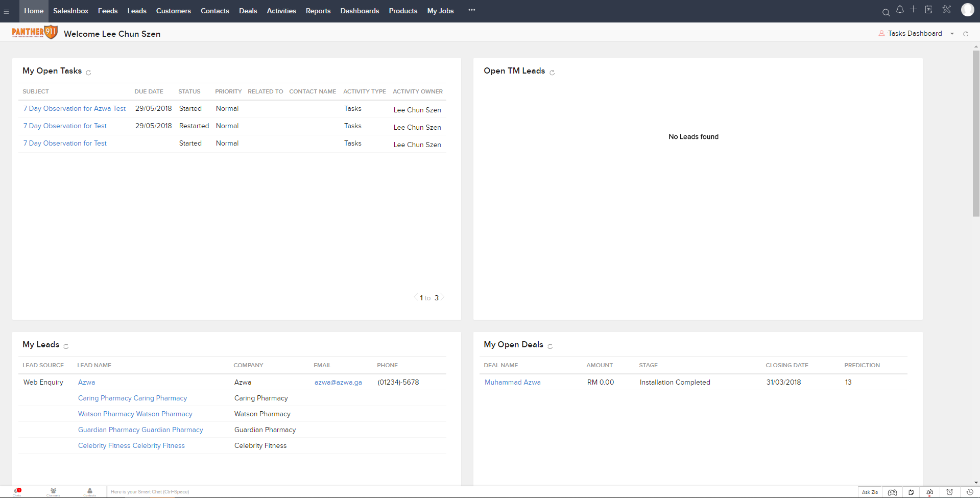Click the Smart Chat input field
The image size is (980, 498).
[204, 492]
